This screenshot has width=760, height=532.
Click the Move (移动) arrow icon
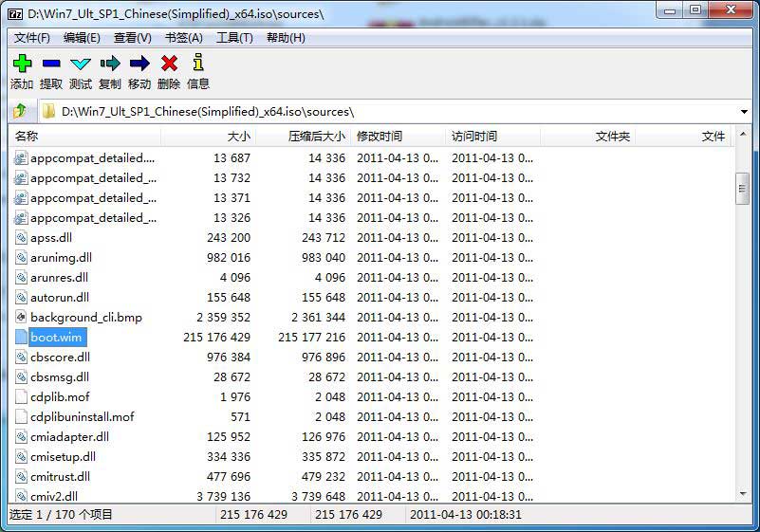(139, 64)
